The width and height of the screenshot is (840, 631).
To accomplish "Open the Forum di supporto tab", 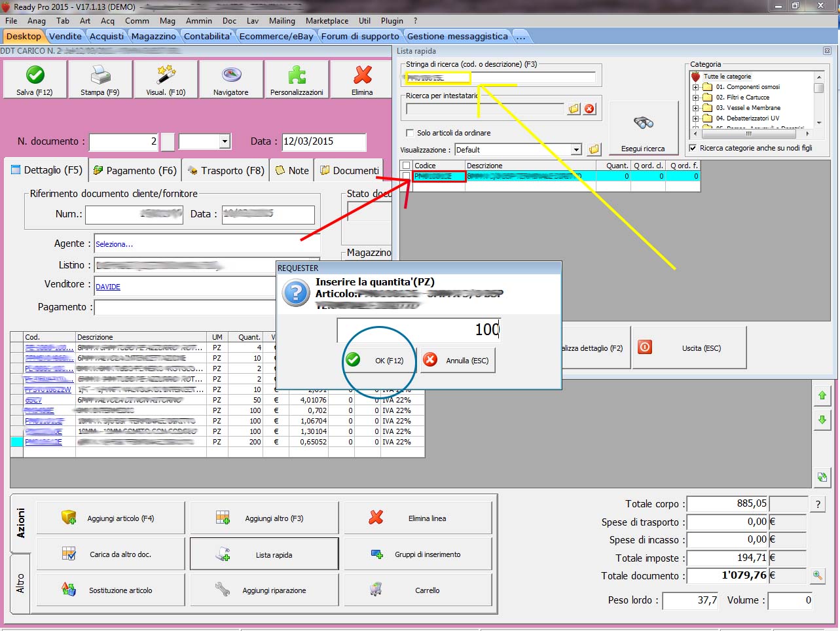I will point(360,36).
